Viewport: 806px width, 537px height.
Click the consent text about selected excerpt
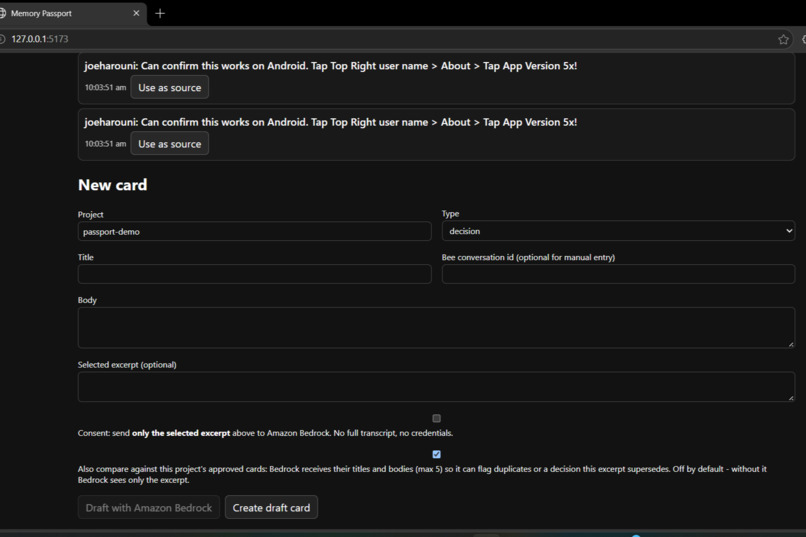(x=265, y=433)
